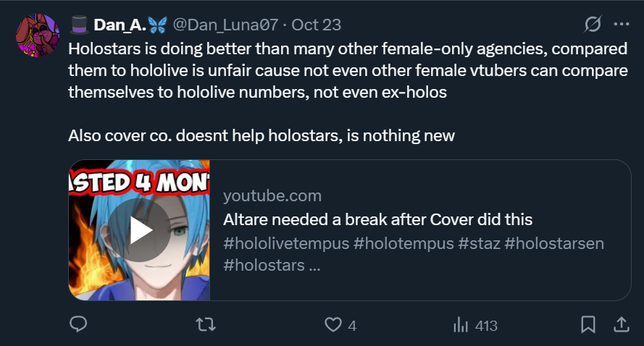Open the three-dot more options menu
The height and width of the screenshot is (346, 644).
[622, 24]
